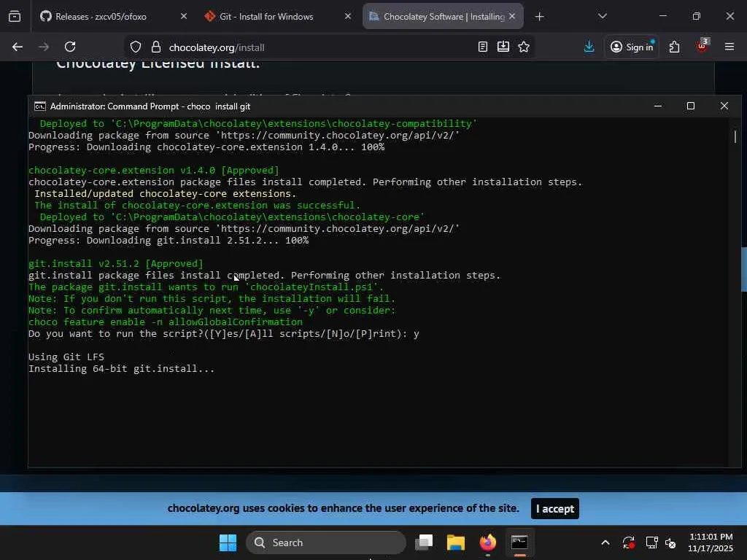Open uBlock Origin extension icon
Viewport: 747px width, 560px height.
(x=703, y=46)
